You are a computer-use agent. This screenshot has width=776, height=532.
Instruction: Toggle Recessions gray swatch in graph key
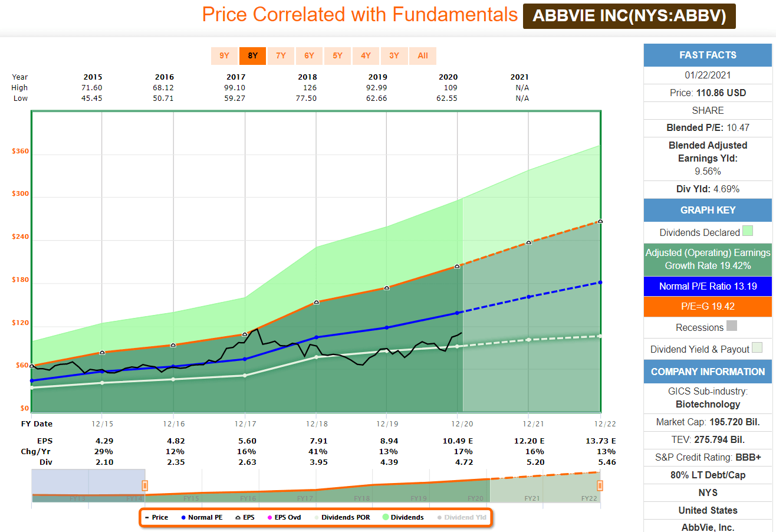coord(732,326)
